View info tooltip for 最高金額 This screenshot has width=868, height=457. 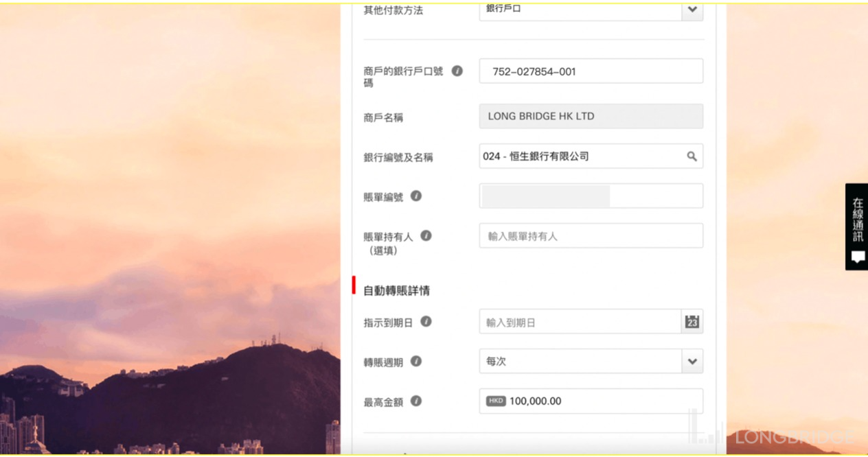[416, 401]
